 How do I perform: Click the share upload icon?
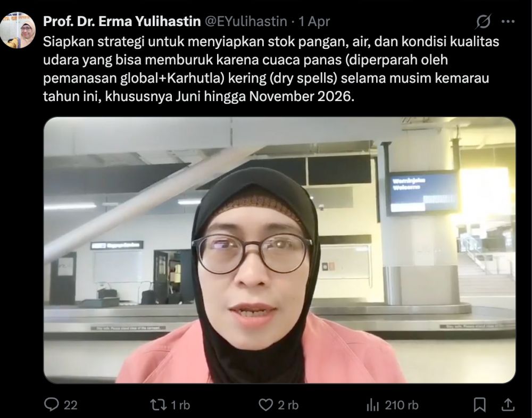[x=507, y=404]
